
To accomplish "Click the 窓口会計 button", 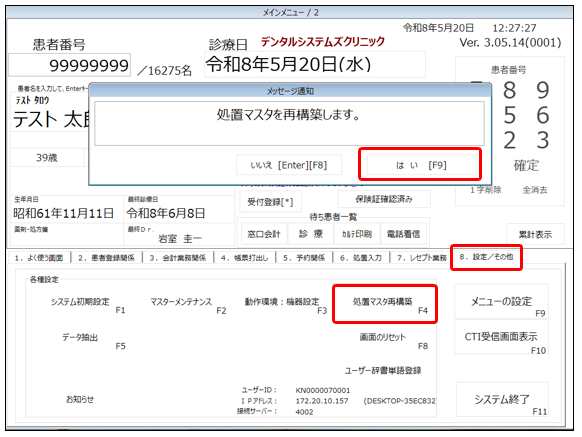I will [x=264, y=234].
